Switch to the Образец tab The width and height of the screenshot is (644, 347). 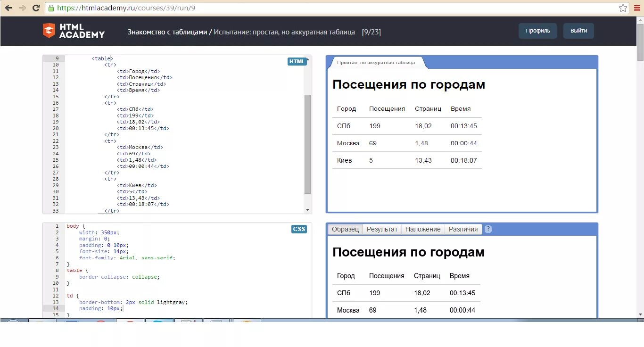click(x=345, y=229)
